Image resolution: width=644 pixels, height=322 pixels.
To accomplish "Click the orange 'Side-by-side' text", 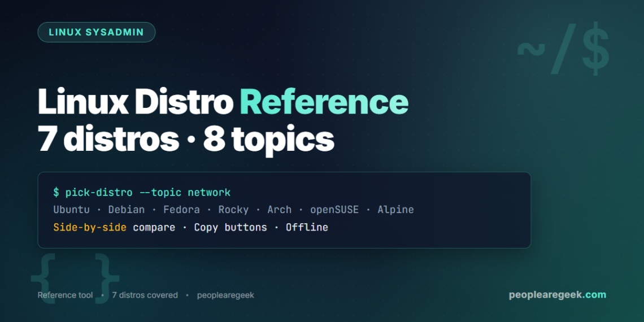I will click(x=90, y=228).
